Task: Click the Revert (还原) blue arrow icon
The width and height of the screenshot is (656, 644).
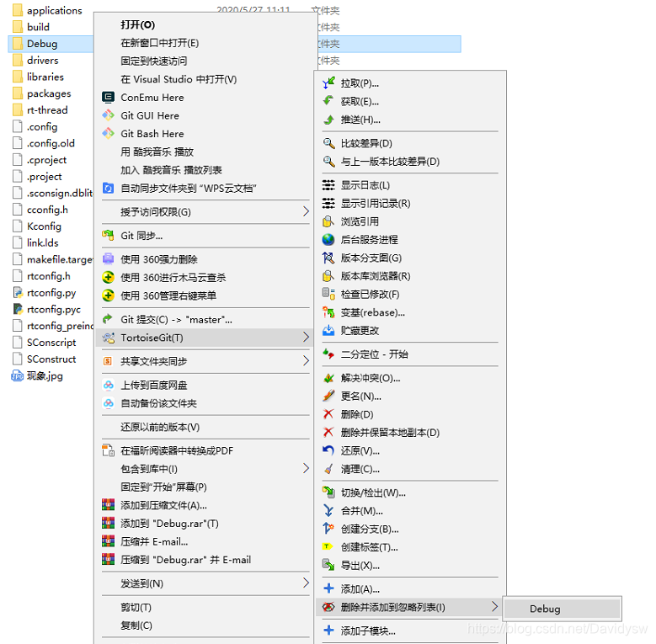Action: click(328, 450)
